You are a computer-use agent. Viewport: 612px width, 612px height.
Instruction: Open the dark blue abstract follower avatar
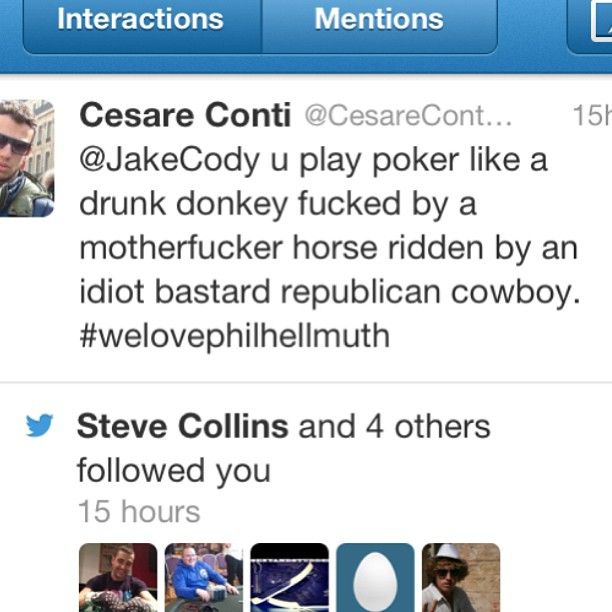tap(290, 578)
